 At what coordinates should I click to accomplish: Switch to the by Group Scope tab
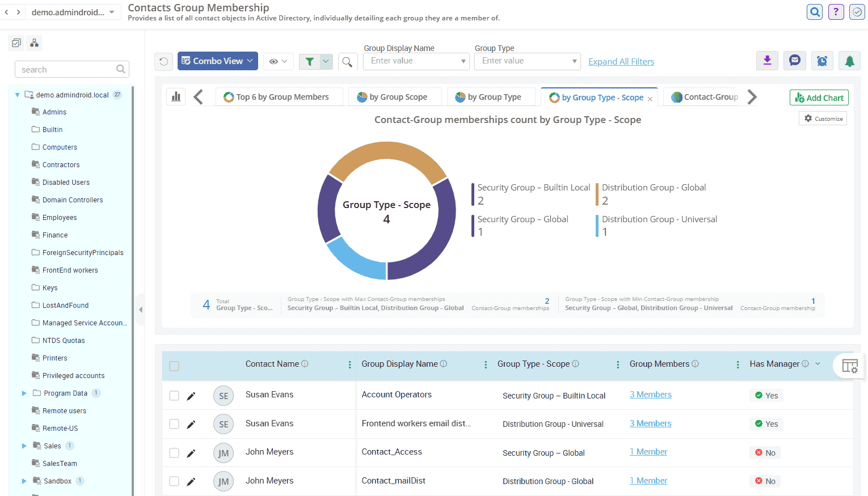point(393,97)
